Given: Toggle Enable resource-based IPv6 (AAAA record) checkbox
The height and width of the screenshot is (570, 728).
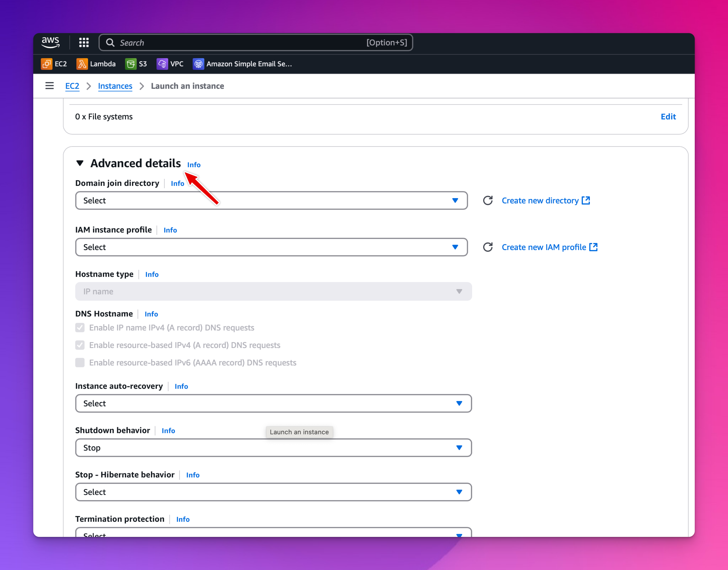Looking at the screenshot, I should click(x=80, y=363).
